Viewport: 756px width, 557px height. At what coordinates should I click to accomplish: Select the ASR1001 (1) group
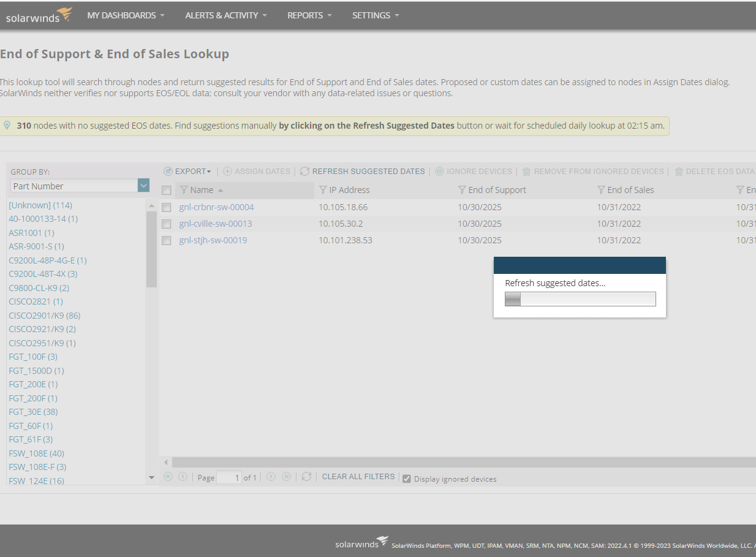pos(31,233)
